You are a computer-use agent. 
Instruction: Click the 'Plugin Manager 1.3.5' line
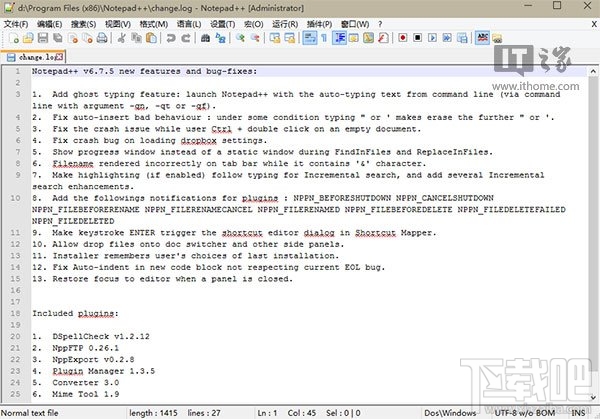[x=93, y=371]
